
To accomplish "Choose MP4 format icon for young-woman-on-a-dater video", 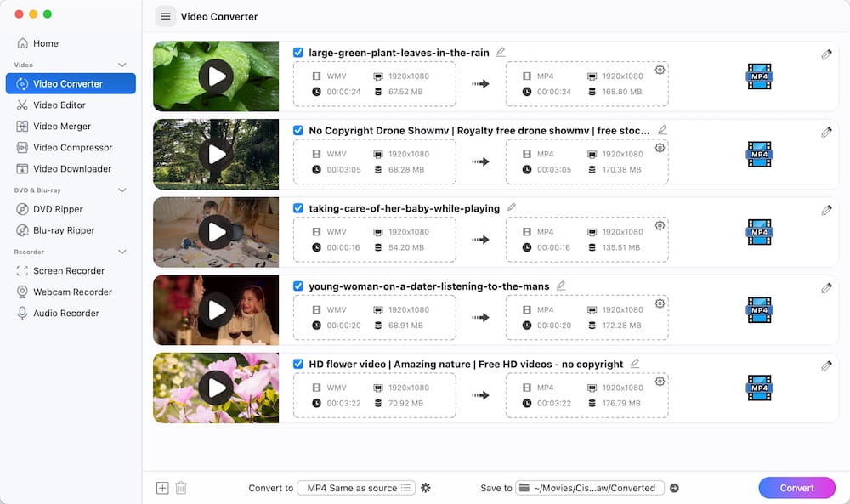I will [759, 310].
